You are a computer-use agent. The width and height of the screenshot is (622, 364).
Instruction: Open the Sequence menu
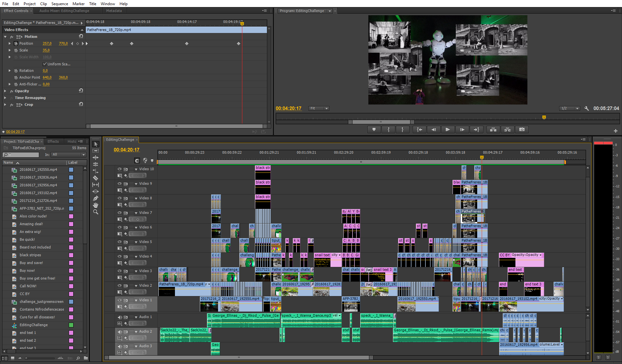(60, 4)
